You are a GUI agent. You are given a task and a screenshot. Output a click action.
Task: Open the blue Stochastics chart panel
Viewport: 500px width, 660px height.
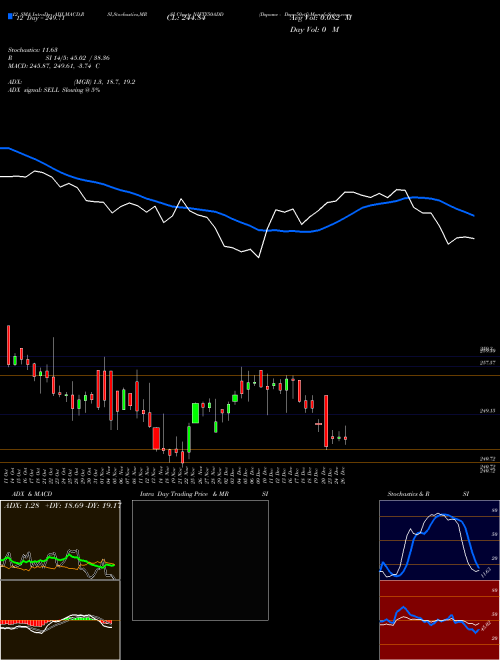tap(439, 540)
